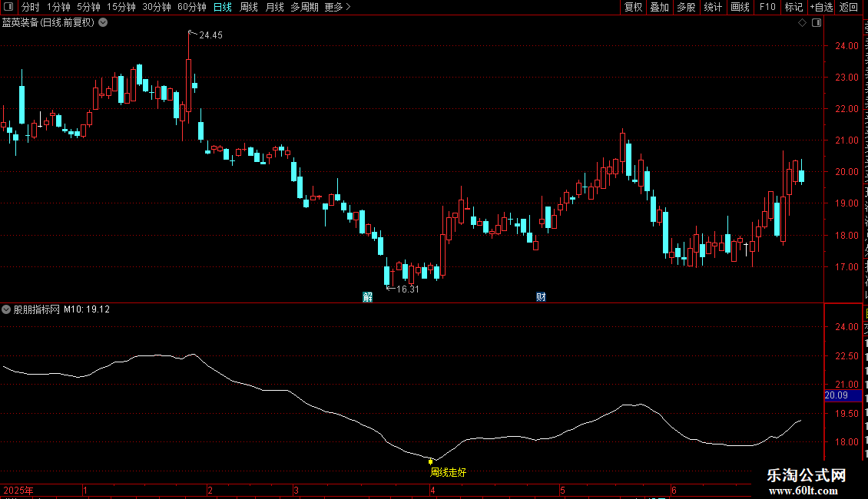This screenshot has height=499, width=868.
Task: Select the 1分钟 period tab
Action: point(58,7)
